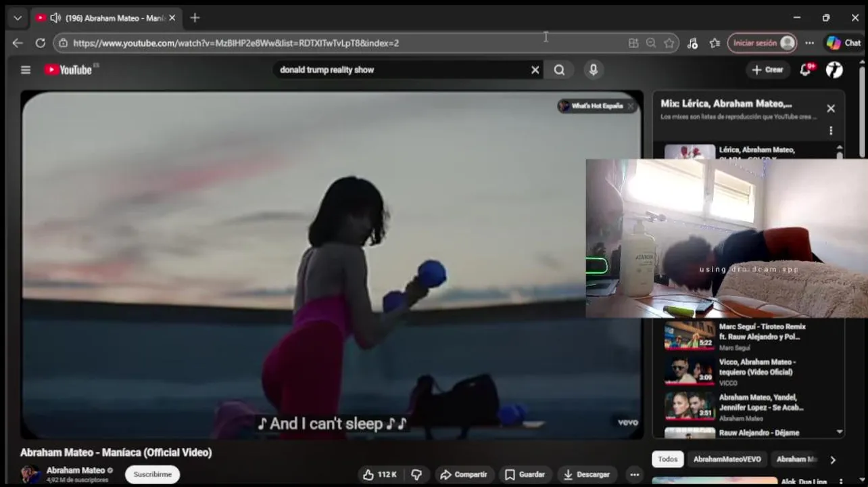This screenshot has height=487, width=868.
Task: Start voice search with microphone icon
Action: tap(594, 70)
